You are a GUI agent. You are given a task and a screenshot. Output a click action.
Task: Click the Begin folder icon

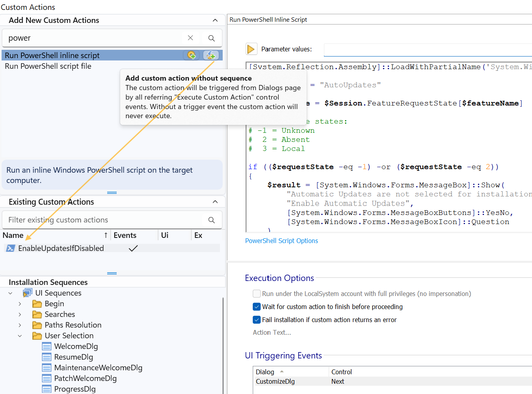37,304
